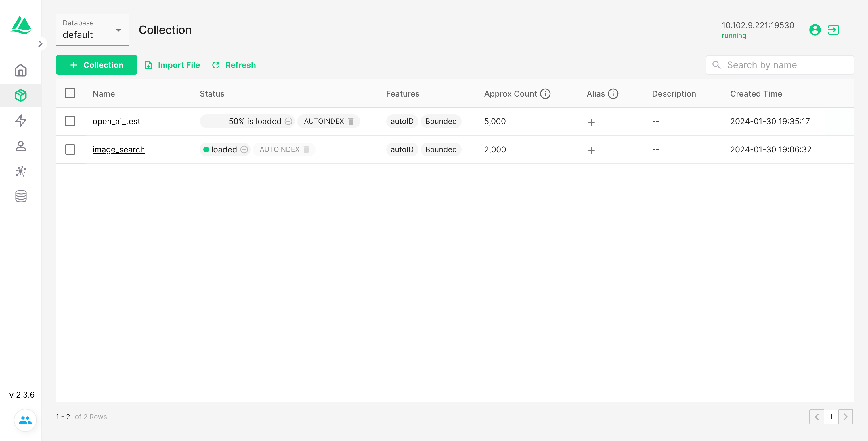Open the Database default dropdown
This screenshot has height=441, width=868.
click(x=92, y=30)
